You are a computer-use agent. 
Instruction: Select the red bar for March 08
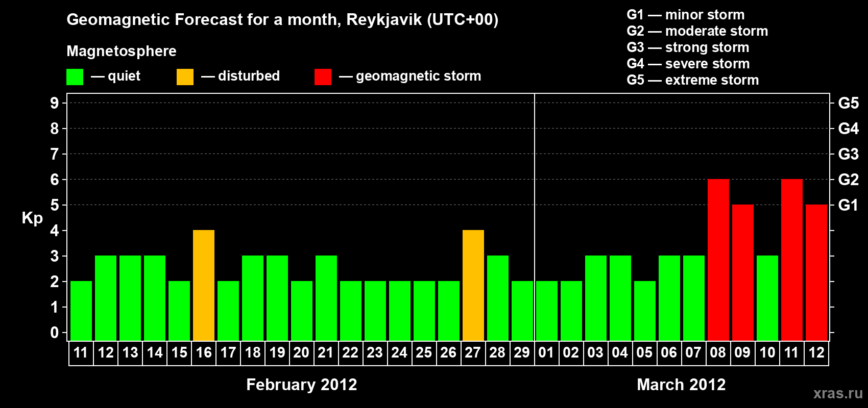click(x=718, y=260)
